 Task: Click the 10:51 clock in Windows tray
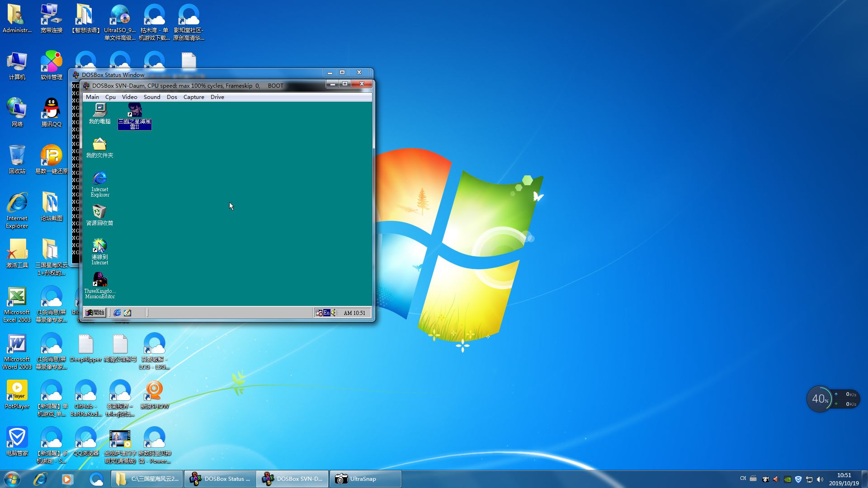(x=844, y=479)
